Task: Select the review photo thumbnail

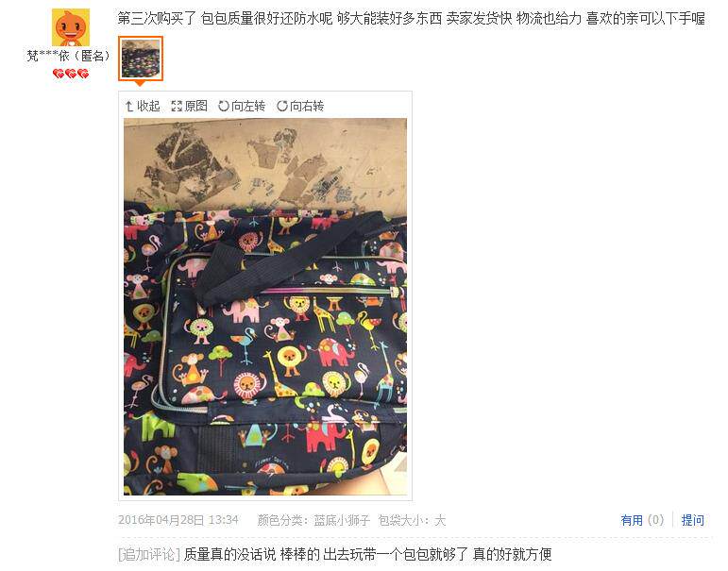Action: 141,59
